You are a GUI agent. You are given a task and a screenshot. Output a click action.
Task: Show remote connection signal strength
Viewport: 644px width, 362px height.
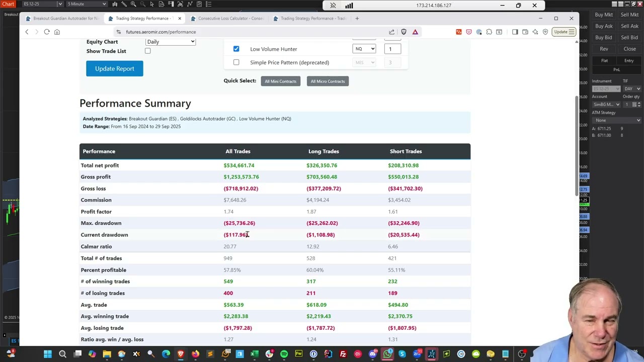(x=349, y=6)
